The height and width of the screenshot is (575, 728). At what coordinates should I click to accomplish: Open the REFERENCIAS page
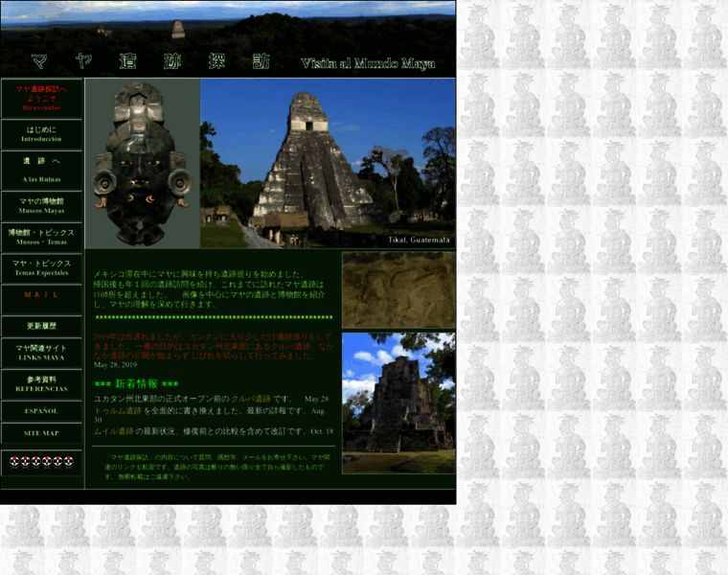[x=41, y=384]
